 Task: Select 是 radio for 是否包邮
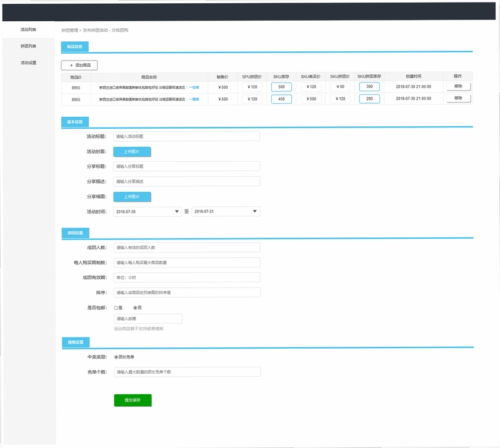click(x=116, y=308)
